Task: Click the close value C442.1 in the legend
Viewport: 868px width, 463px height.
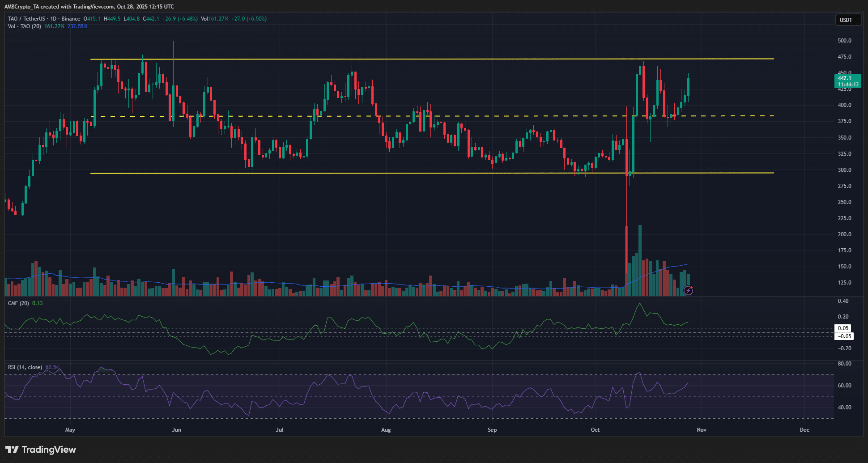Action: coord(151,19)
